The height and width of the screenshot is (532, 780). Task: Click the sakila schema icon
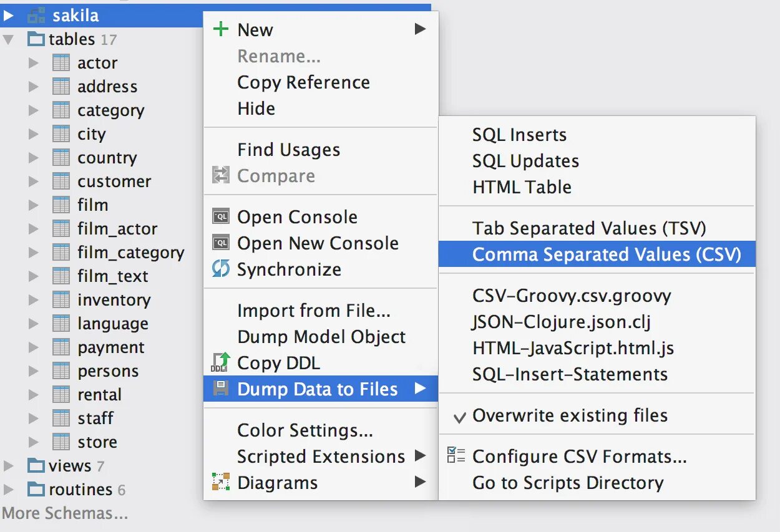(x=36, y=16)
